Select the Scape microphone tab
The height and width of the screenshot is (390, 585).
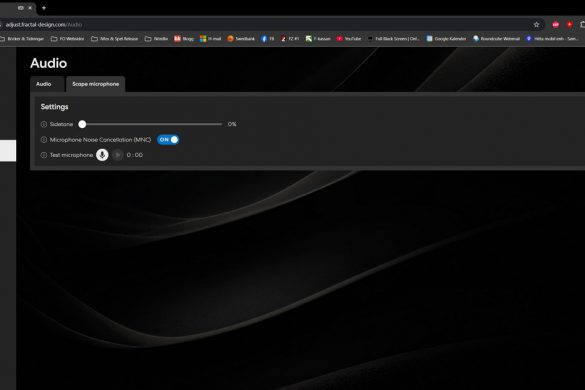(x=96, y=84)
